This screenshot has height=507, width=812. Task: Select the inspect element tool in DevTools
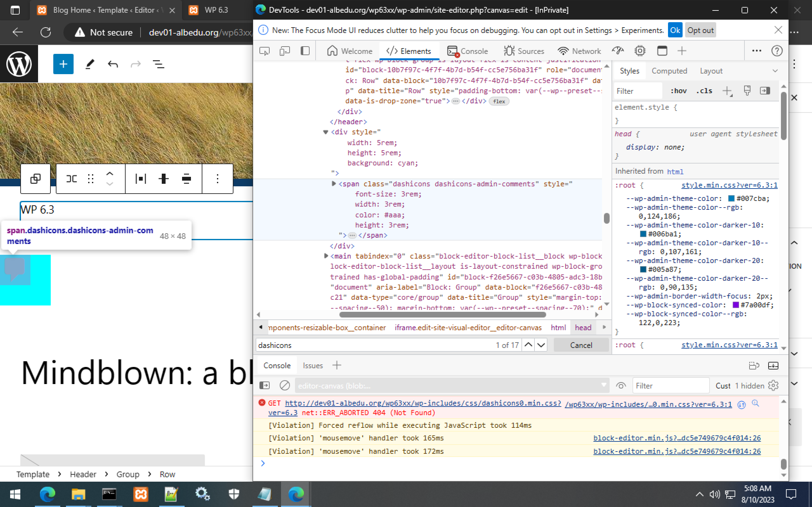click(264, 51)
